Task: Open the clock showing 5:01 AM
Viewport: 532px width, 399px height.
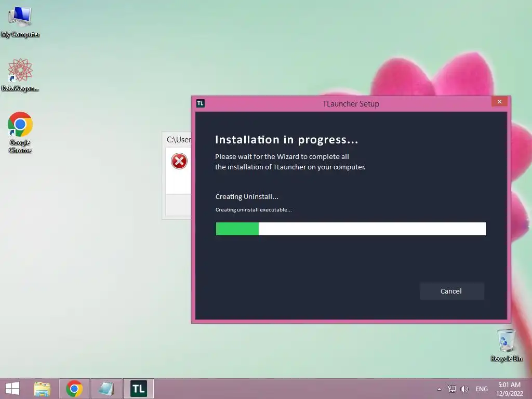Action: [510, 389]
